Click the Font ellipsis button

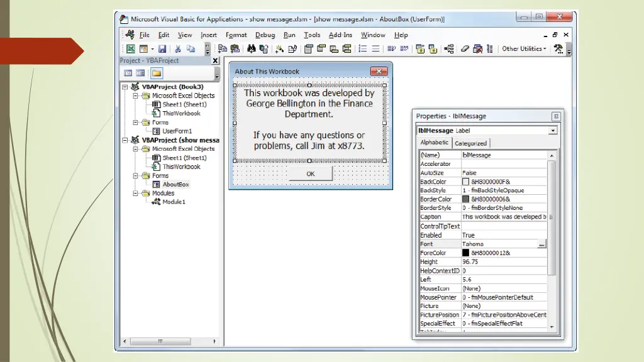pyautogui.click(x=541, y=244)
